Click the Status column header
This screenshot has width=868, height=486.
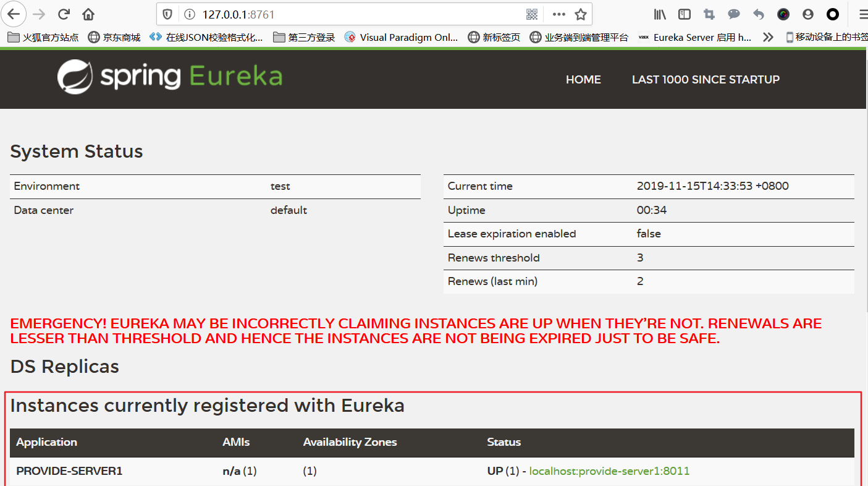pyautogui.click(x=504, y=442)
